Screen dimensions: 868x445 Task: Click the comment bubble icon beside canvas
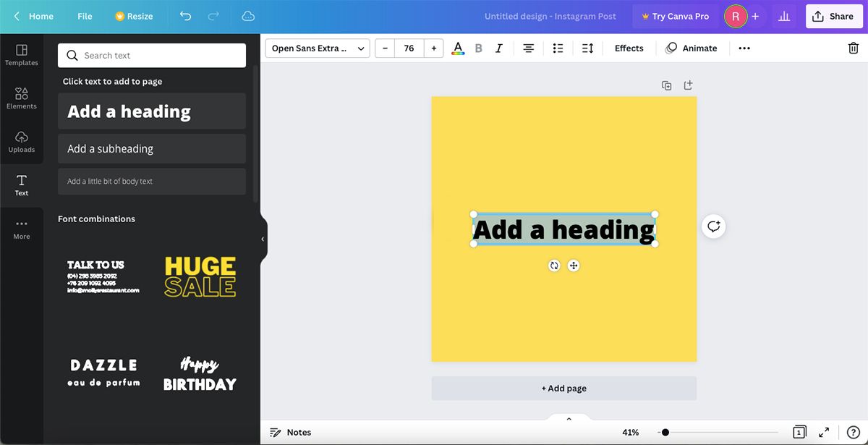click(714, 226)
